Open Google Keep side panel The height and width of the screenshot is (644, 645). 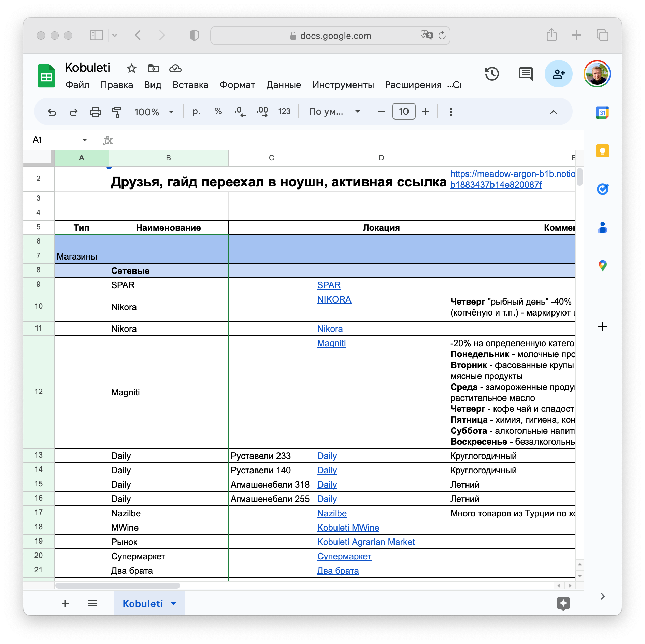[x=603, y=151]
